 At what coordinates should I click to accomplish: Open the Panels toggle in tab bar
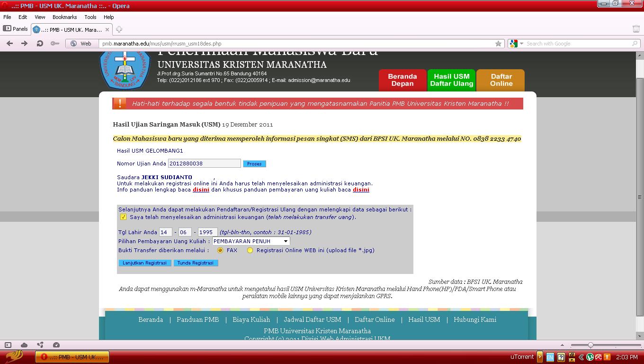coord(16,29)
